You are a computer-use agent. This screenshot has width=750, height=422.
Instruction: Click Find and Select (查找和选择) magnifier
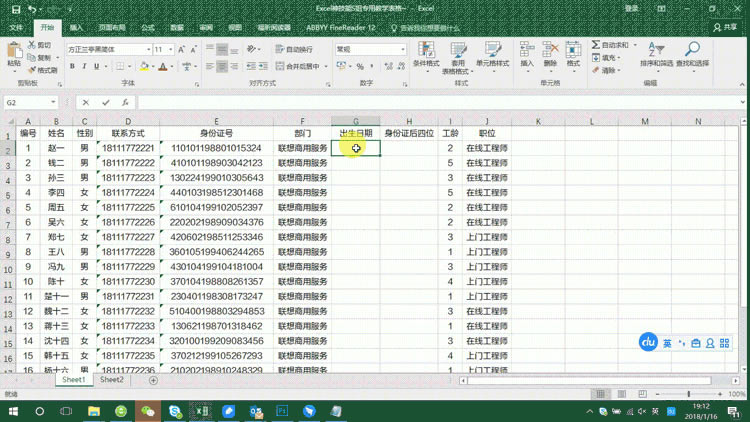[x=692, y=54]
